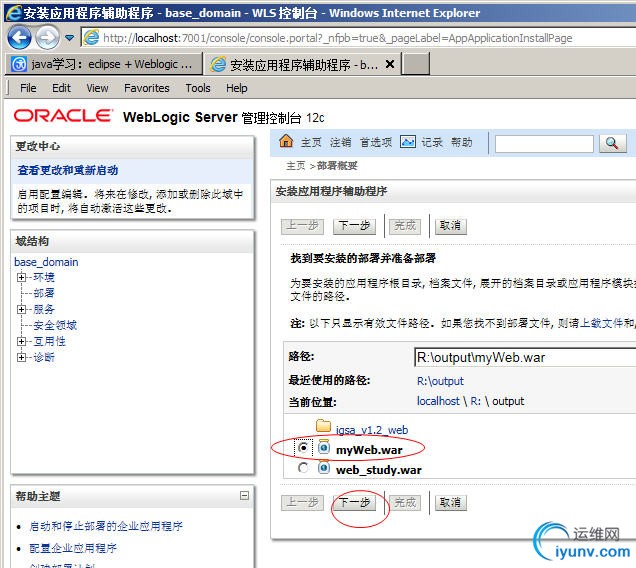
Task: Click the top 完成 button
Action: (x=405, y=226)
